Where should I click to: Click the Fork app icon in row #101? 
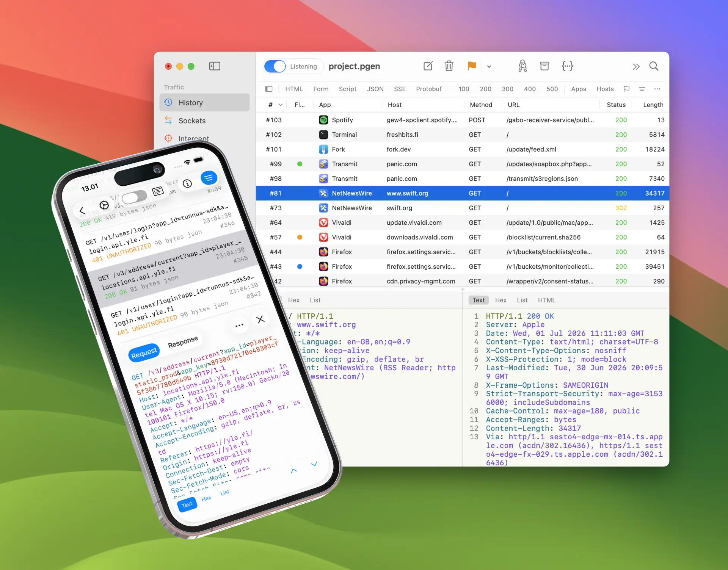point(323,149)
